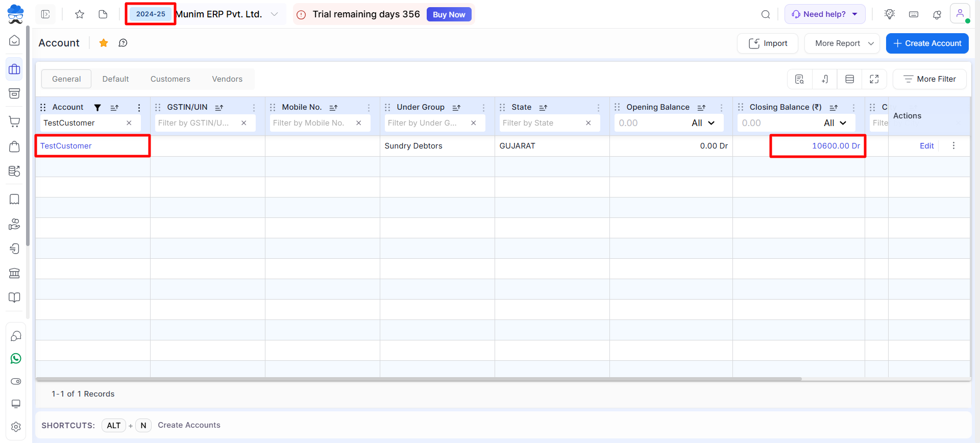Screen dimensions: 980x443
Task: Toggle the fullscreen expand table icon
Action: pos(874,79)
